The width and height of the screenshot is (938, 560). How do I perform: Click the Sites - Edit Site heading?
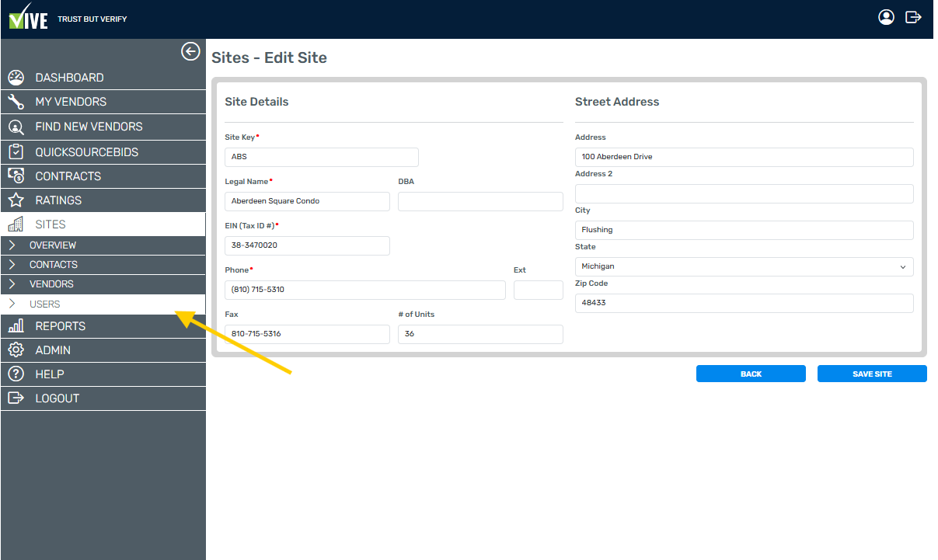pos(270,58)
